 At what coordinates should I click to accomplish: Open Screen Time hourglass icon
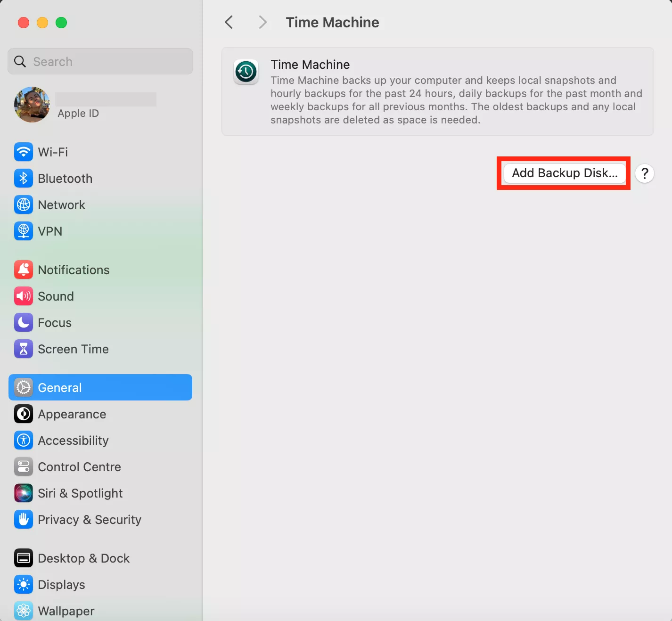(x=24, y=349)
